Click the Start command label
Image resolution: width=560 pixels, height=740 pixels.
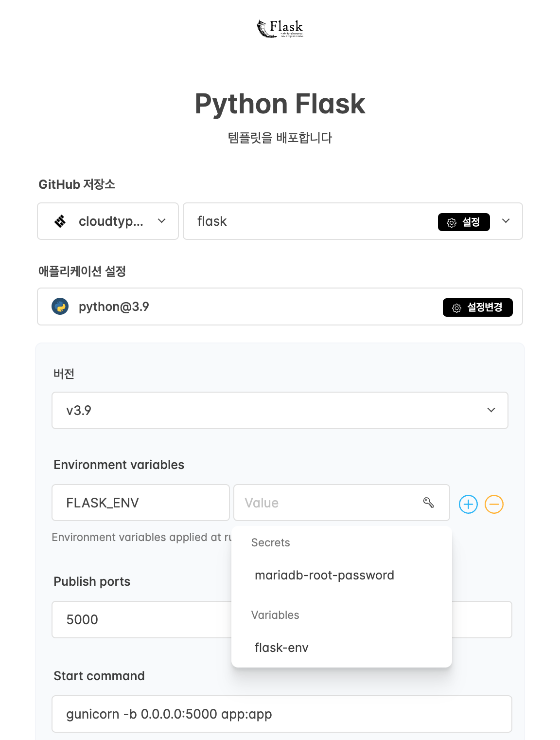point(99,676)
